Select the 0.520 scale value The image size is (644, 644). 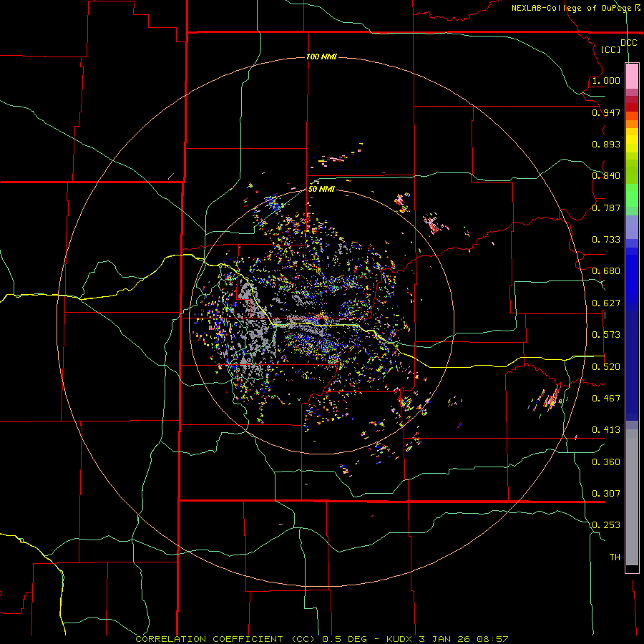click(x=606, y=366)
